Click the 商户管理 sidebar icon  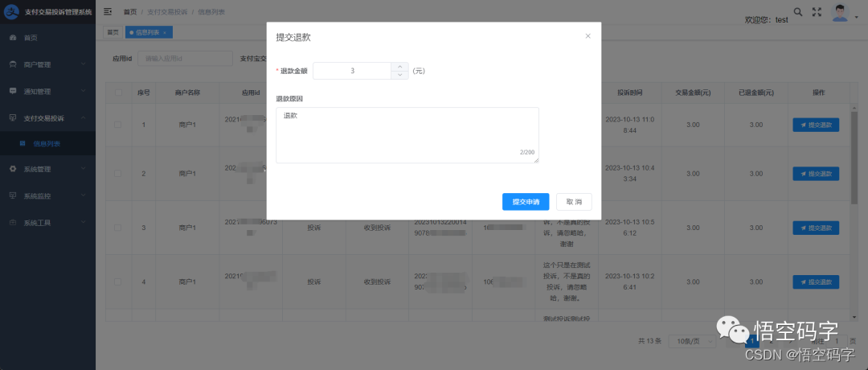click(13, 64)
